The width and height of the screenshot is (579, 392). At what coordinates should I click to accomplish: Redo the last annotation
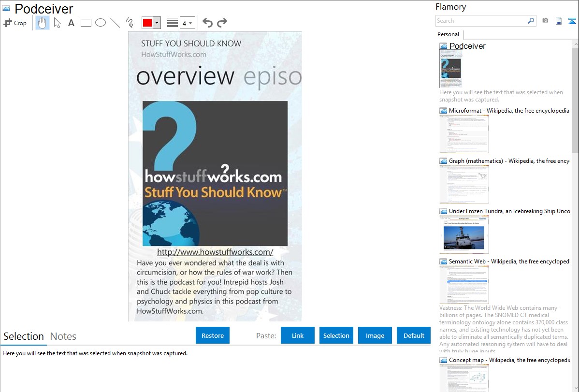pos(222,23)
